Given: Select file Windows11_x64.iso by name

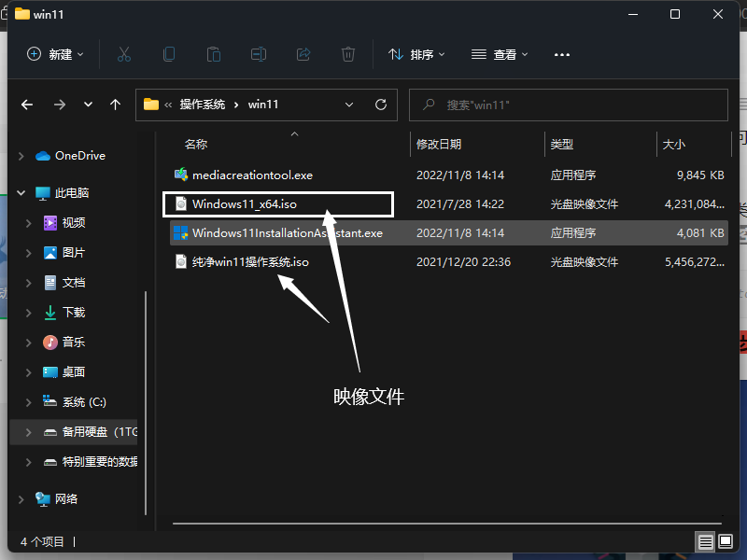Looking at the screenshot, I should click(x=245, y=204).
